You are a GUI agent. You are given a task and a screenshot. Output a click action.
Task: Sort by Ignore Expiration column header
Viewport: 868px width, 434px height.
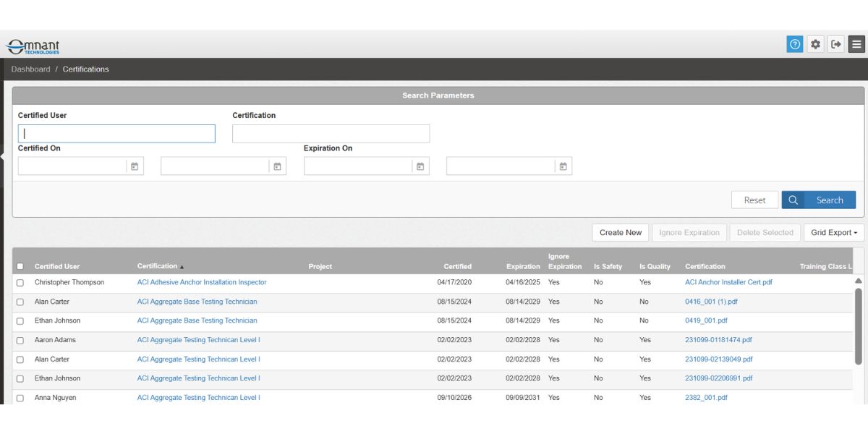(565, 261)
